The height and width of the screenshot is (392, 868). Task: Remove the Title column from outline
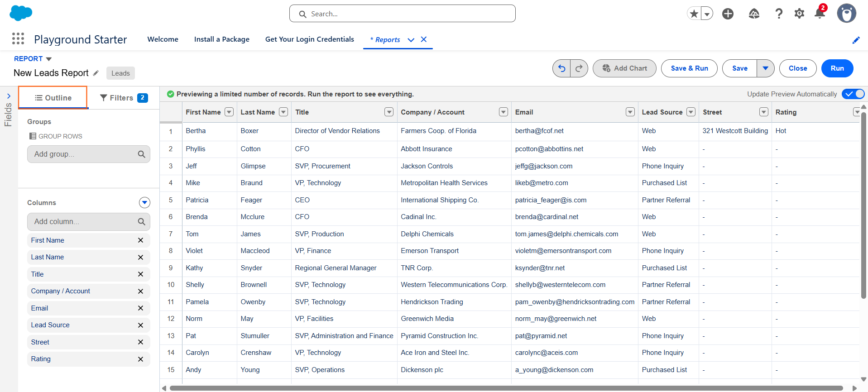tap(140, 274)
